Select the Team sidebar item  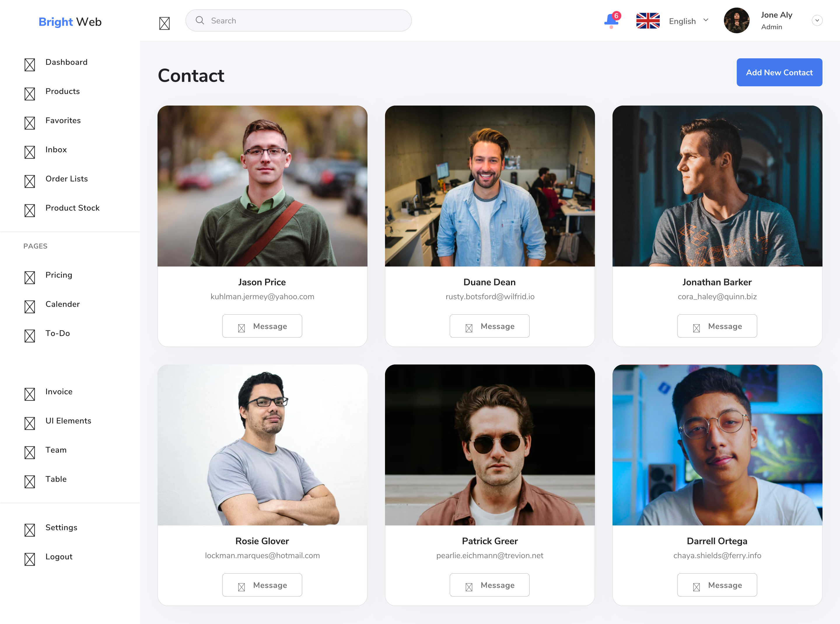click(55, 450)
